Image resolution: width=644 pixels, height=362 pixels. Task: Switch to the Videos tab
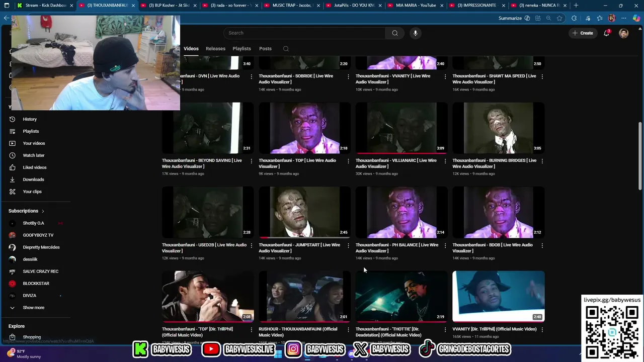pyautogui.click(x=191, y=49)
